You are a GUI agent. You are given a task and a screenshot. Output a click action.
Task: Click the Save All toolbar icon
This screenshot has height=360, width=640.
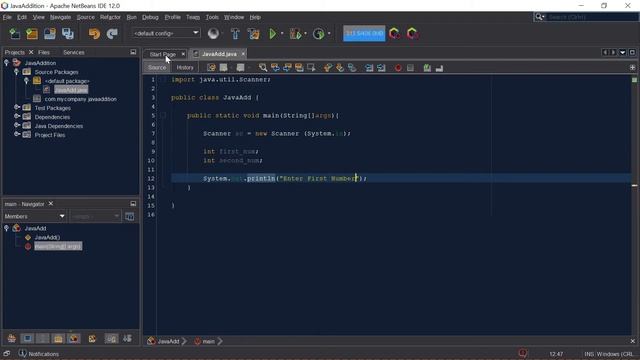click(x=68, y=33)
